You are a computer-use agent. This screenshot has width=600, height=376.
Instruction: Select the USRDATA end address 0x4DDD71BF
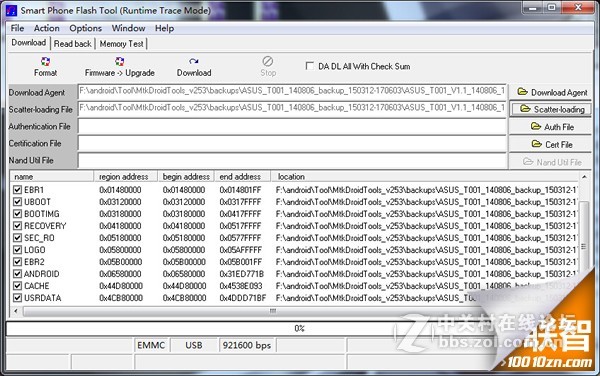point(243,298)
